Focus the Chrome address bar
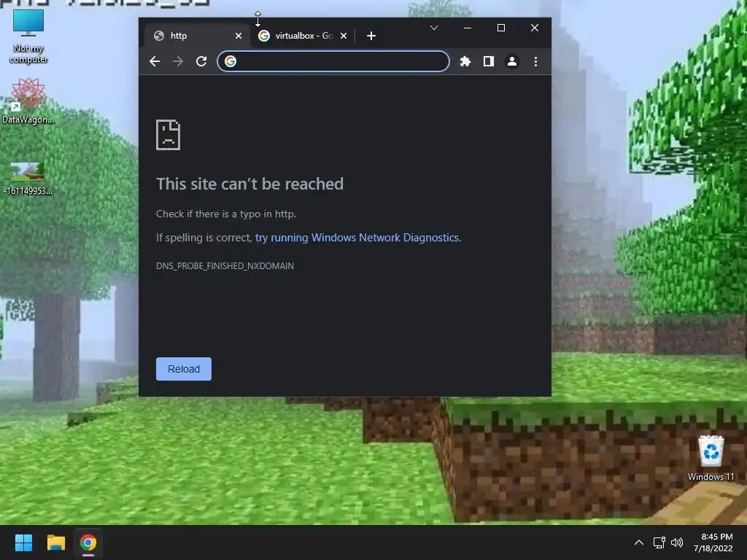747x560 pixels. click(x=333, y=61)
